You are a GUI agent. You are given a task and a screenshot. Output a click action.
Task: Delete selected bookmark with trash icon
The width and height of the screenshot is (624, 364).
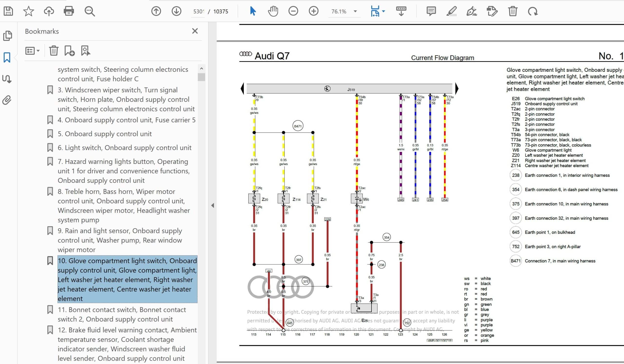point(53,51)
